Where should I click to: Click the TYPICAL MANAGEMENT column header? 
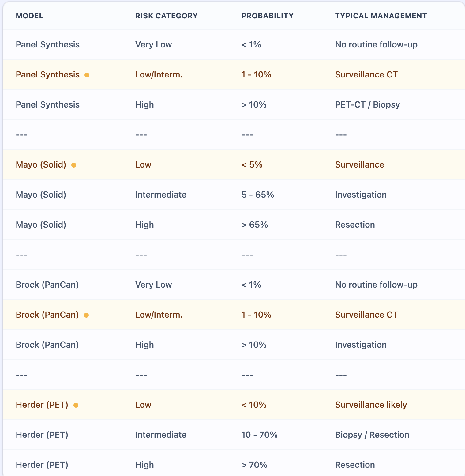(x=381, y=16)
